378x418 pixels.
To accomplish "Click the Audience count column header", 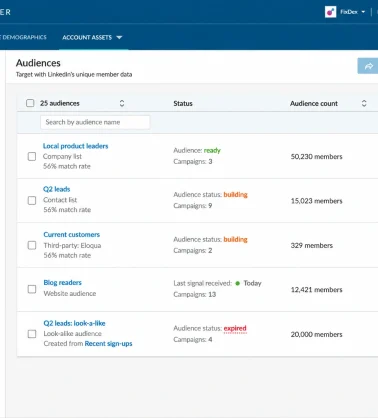I will click(x=314, y=104).
